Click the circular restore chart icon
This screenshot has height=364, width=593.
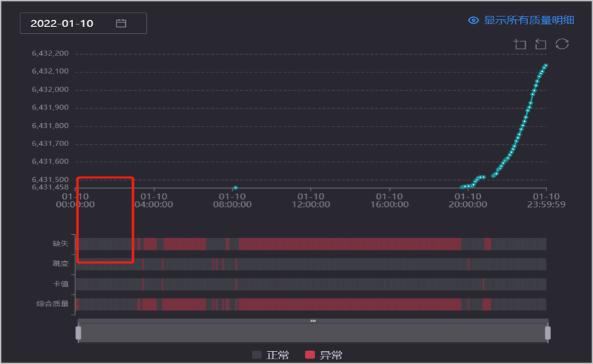click(x=562, y=44)
